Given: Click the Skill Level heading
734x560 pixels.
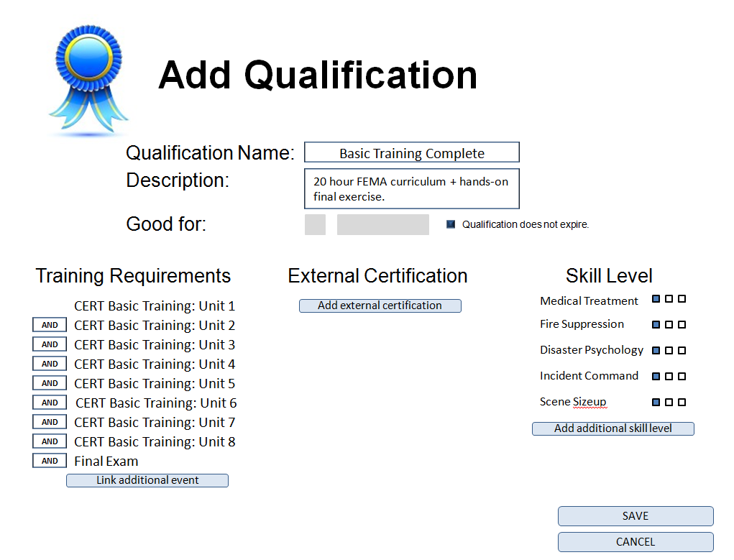Looking at the screenshot, I should click(x=609, y=276).
